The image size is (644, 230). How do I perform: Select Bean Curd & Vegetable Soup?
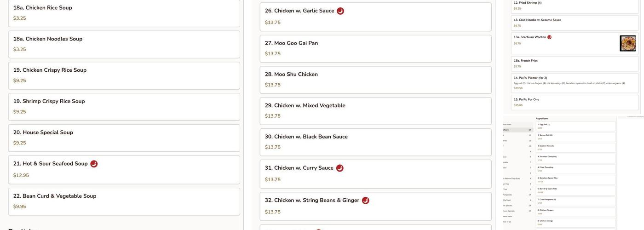coord(124,201)
